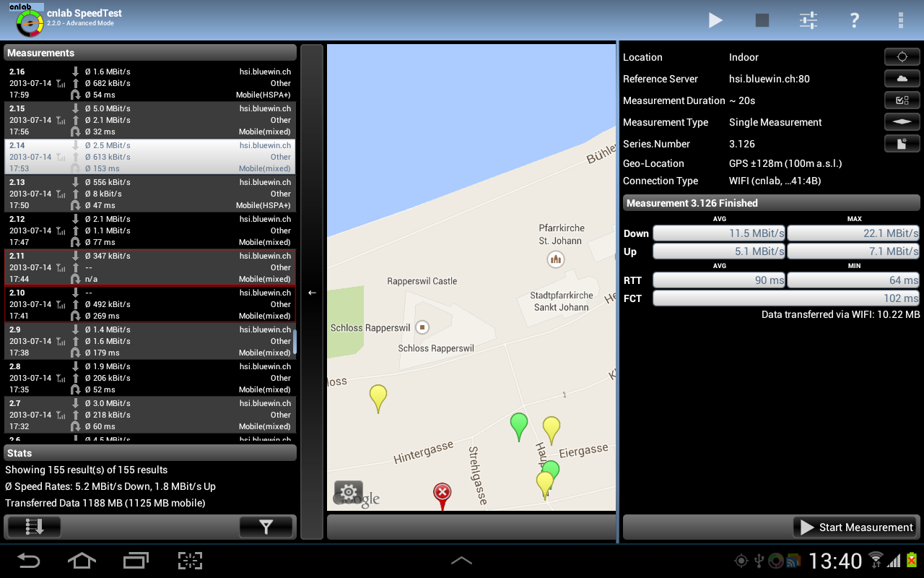Tap yellow marker left of the castle path
The image size is (924, 578).
pyautogui.click(x=378, y=399)
